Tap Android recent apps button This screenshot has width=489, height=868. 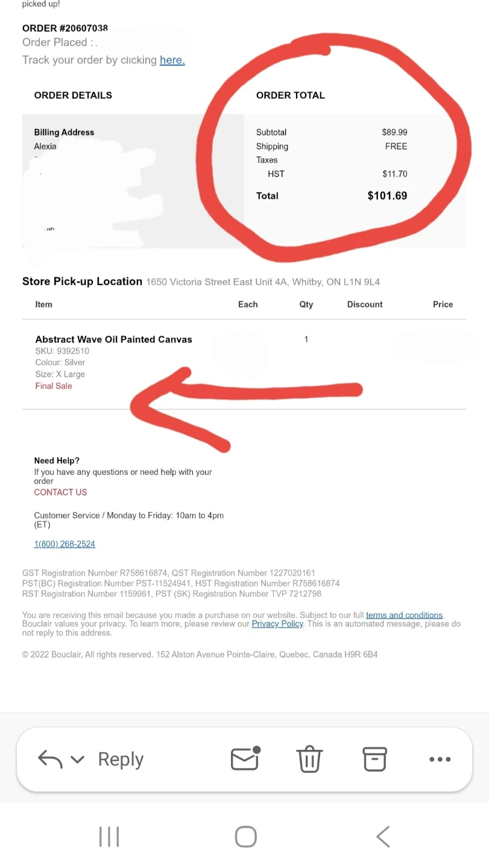[x=109, y=837]
